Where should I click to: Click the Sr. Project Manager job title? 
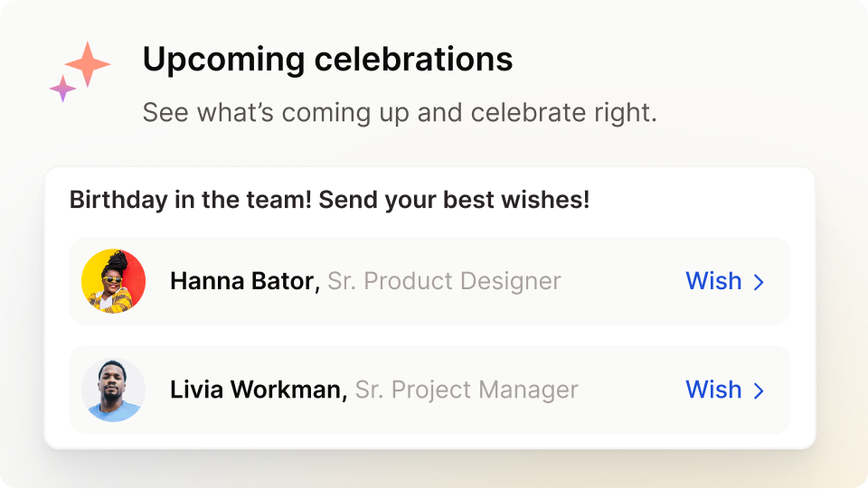(x=467, y=390)
